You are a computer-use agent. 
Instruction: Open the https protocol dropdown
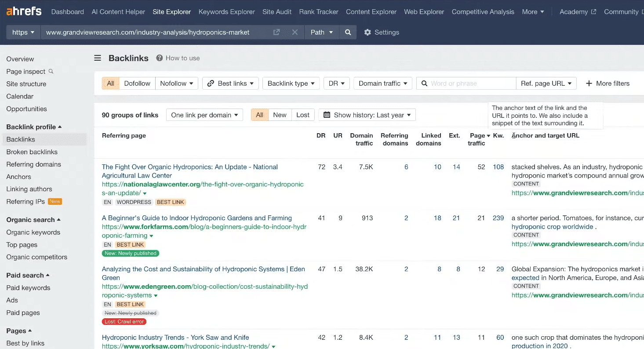coord(23,32)
